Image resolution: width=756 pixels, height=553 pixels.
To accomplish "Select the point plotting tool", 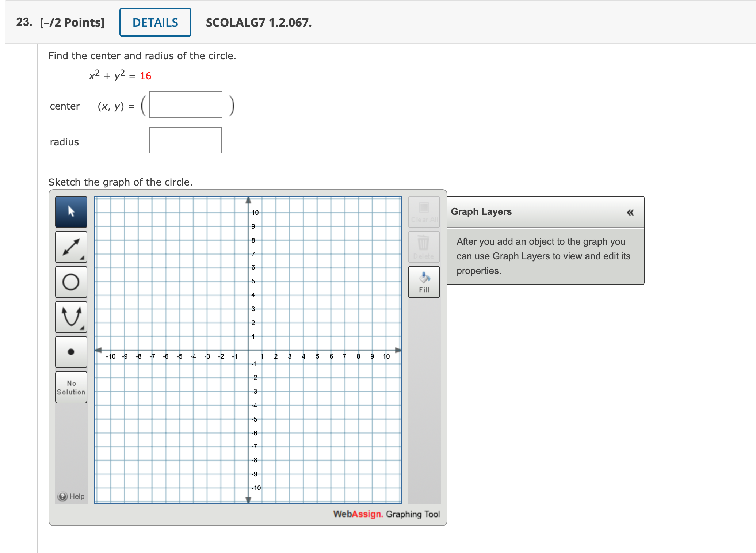I will click(71, 352).
